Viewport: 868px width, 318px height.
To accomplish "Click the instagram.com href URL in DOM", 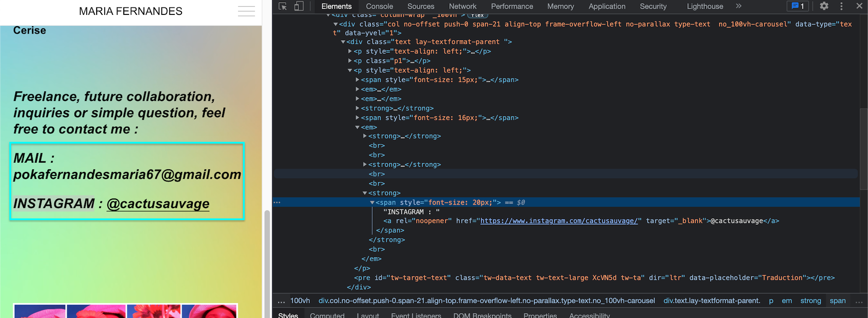I will tap(559, 221).
